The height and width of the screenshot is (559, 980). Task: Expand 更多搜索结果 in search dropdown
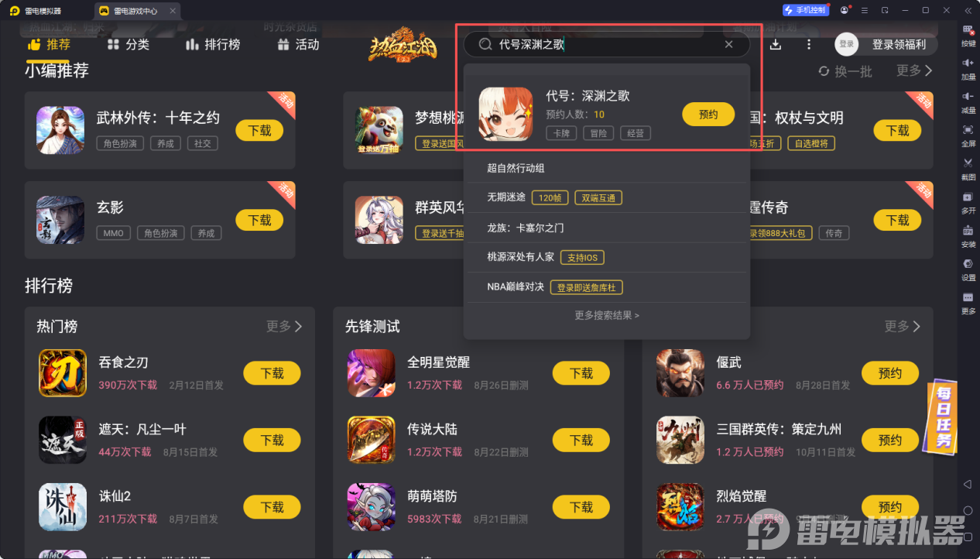click(x=607, y=315)
